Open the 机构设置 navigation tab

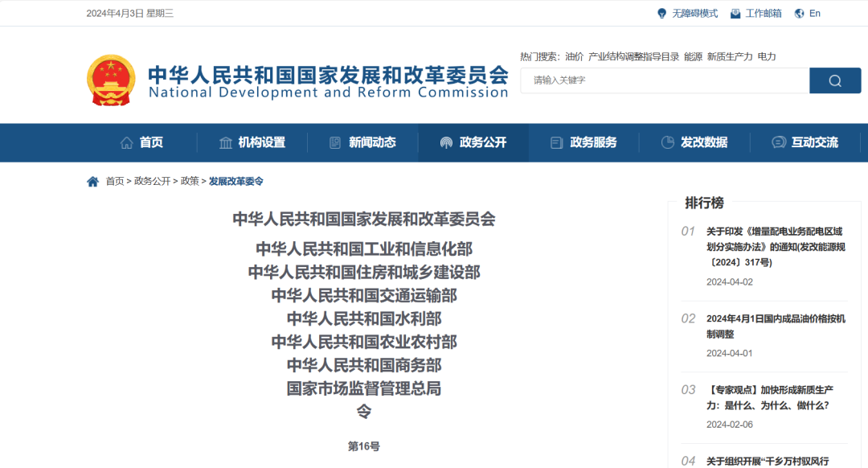coord(252,142)
